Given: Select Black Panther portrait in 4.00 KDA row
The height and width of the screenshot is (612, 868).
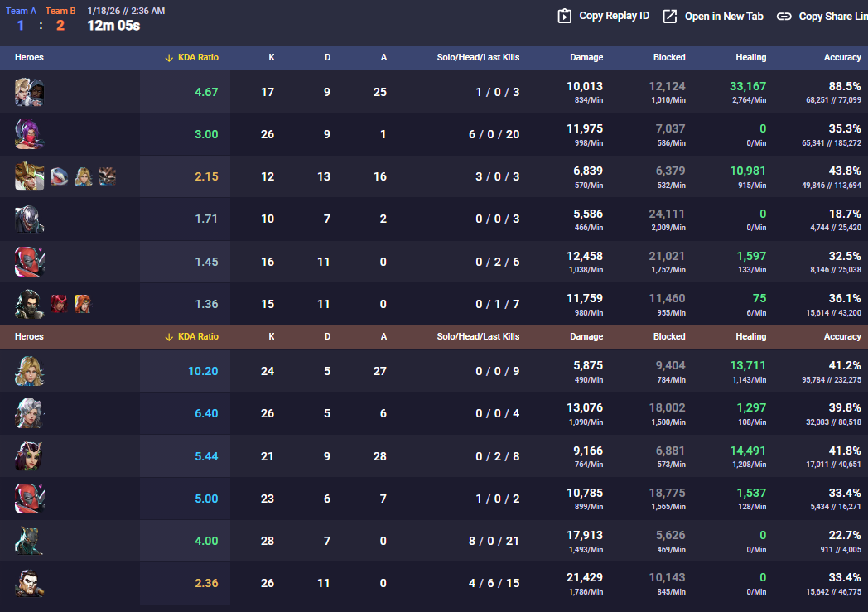Looking at the screenshot, I should 29,541.
